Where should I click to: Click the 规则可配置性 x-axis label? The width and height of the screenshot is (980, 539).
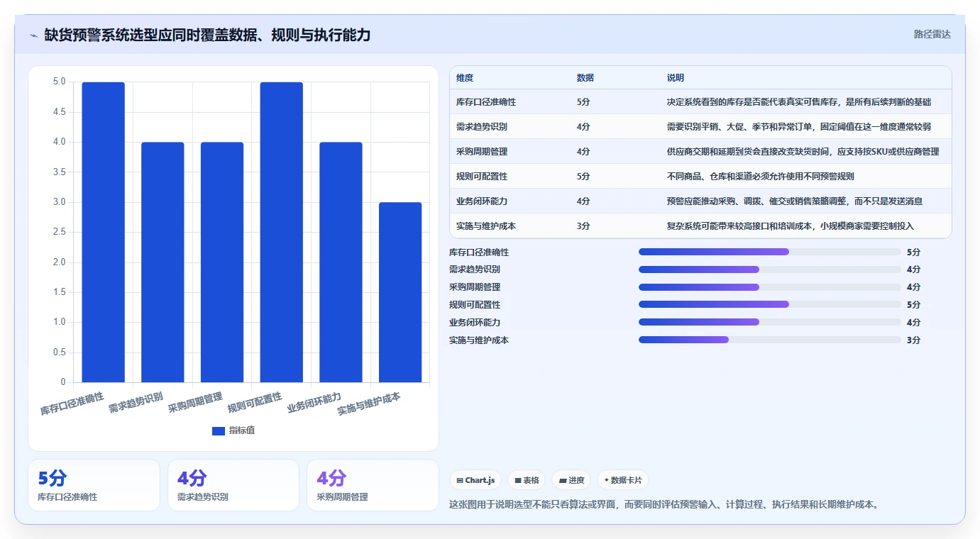(255, 402)
